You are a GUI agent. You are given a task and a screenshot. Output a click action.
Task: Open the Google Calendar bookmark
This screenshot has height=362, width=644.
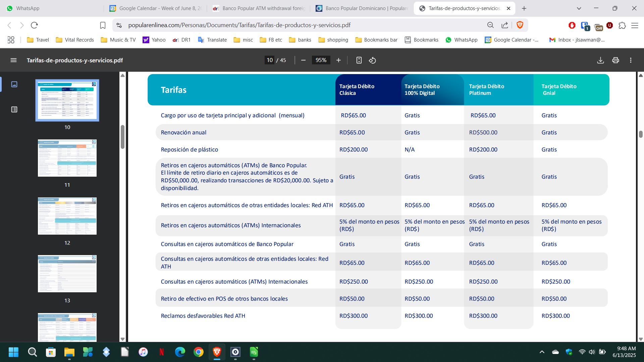512,40
